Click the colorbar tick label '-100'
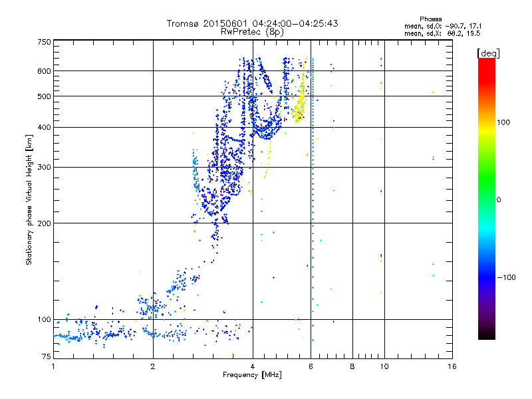 coord(506,277)
